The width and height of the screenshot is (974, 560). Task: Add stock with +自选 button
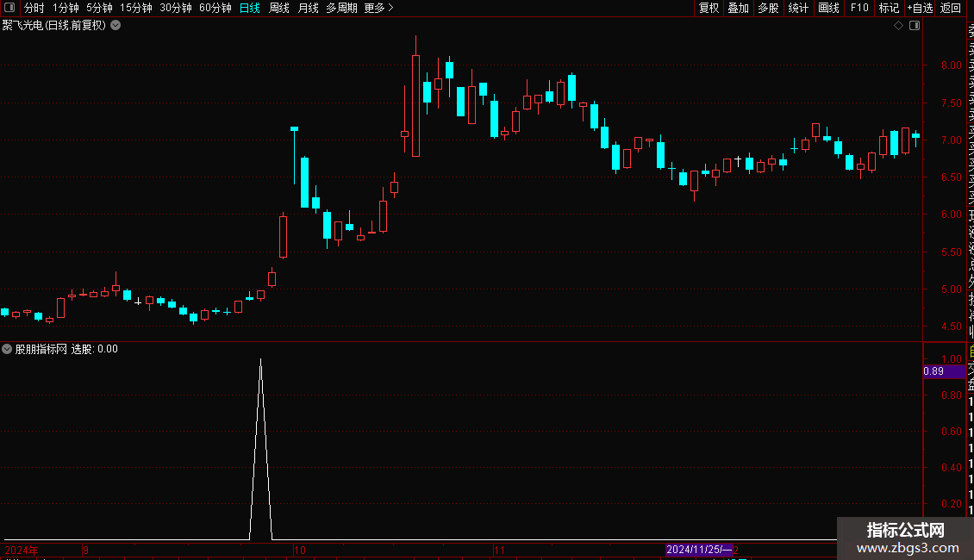click(x=920, y=8)
